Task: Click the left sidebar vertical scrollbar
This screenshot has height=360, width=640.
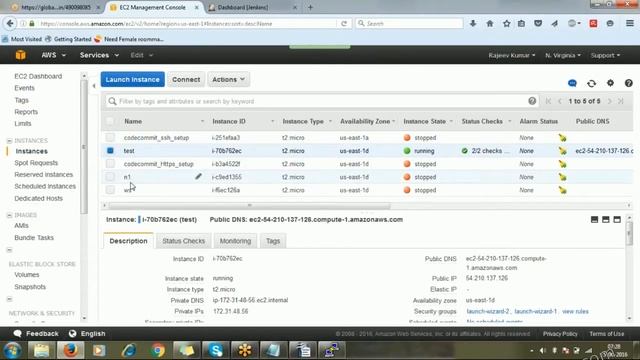Action: coord(84,147)
